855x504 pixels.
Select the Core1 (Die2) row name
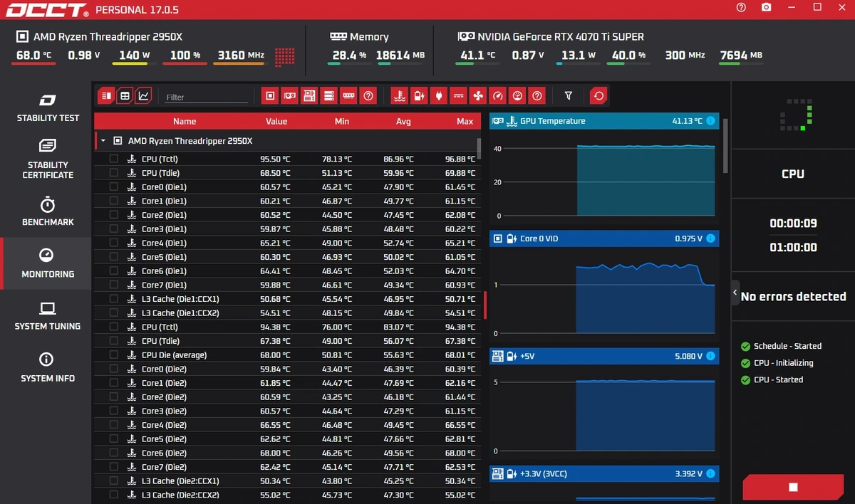coord(164,383)
